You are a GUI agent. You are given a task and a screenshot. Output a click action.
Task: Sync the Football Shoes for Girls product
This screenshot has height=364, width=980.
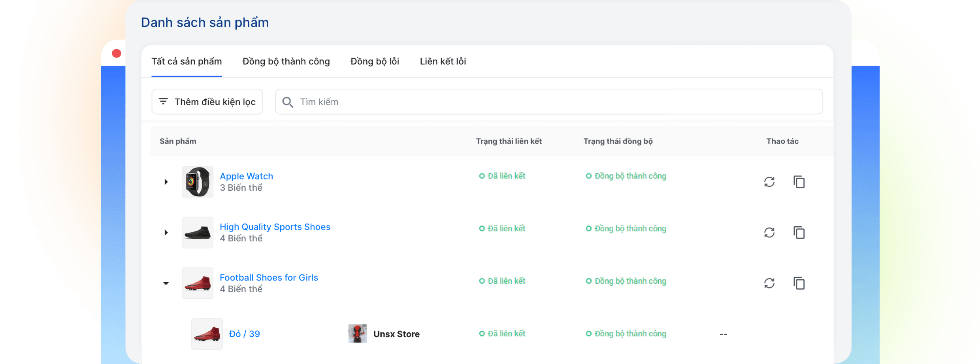769,283
